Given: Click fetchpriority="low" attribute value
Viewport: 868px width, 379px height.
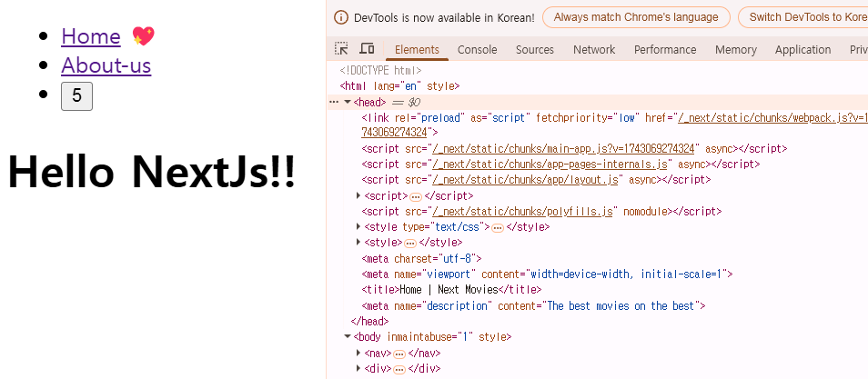Looking at the screenshot, I should [x=627, y=118].
